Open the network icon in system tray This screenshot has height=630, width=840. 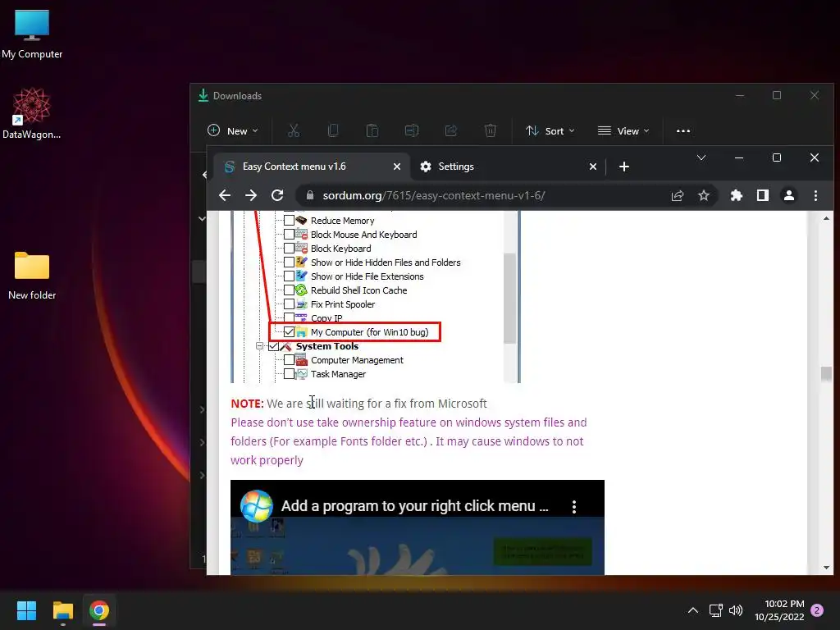(715, 610)
